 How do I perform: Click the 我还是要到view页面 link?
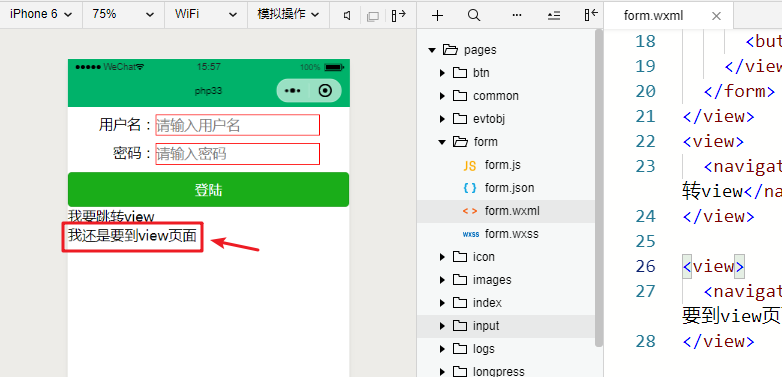pos(132,236)
